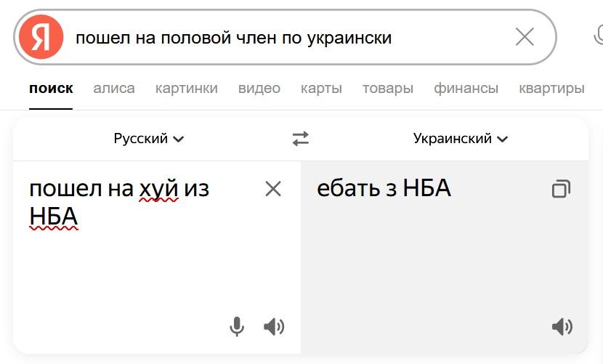Viewport: 603px width, 364px height.
Task: Click the Yandex logo icon
Action: [x=41, y=37]
